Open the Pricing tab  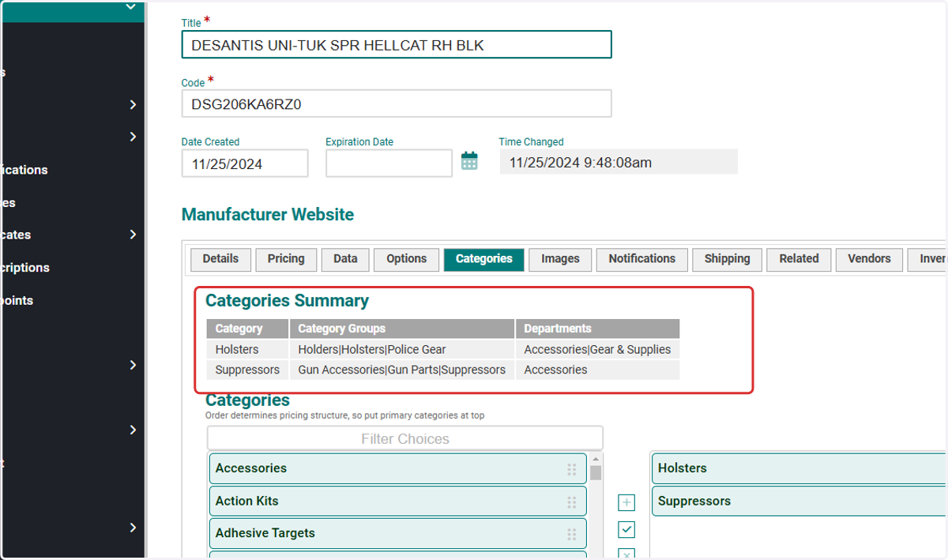point(286,259)
